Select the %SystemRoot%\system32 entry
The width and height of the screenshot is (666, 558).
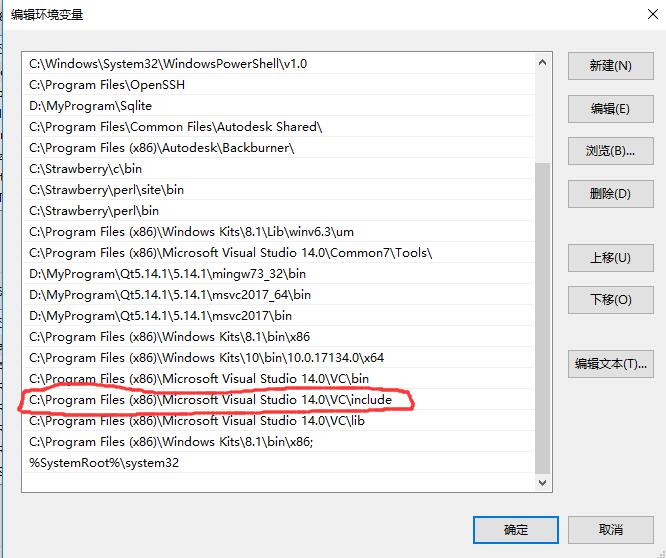(x=279, y=463)
